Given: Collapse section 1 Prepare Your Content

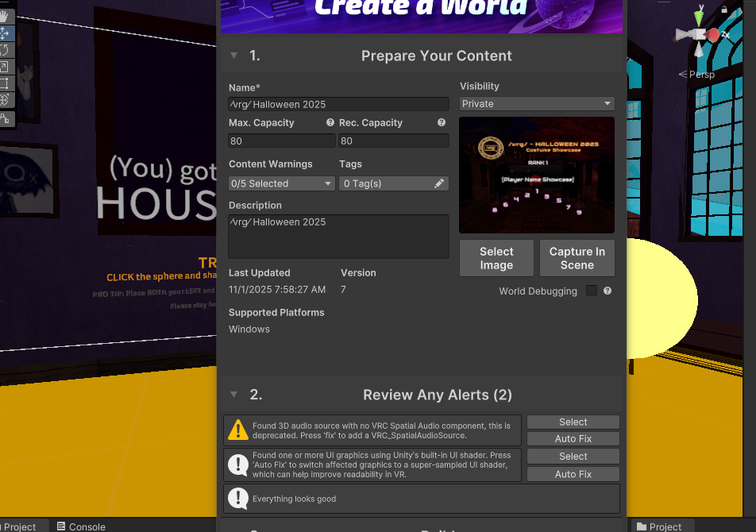Looking at the screenshot, I should [x=233, y=56].
